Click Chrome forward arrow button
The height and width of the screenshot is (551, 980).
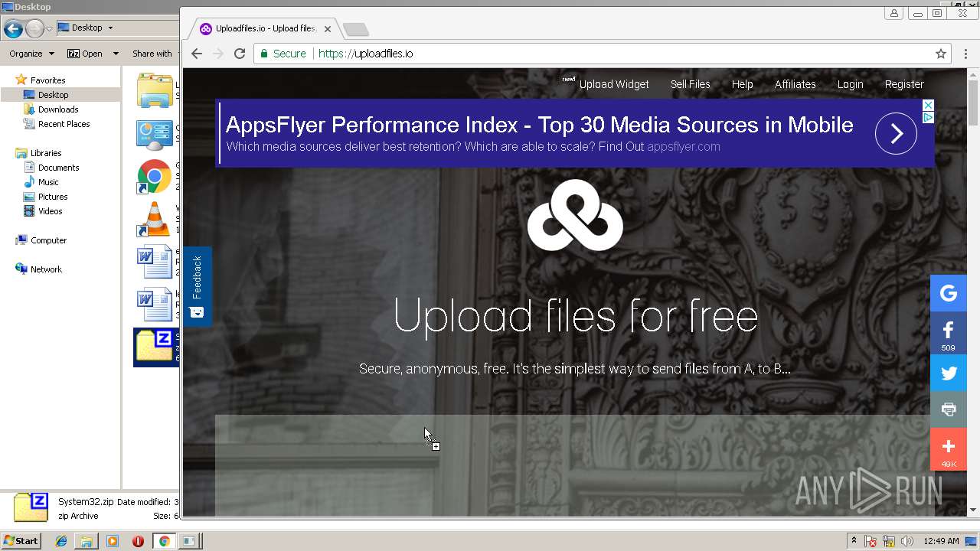pos(218,54)
